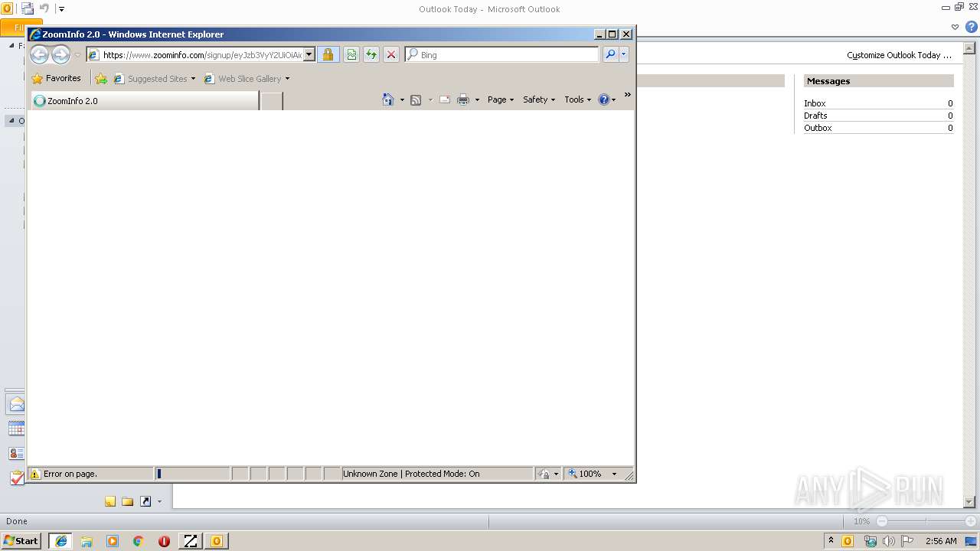Adjust the Outlook zoom slider
The image size is (980, 551).
click(x=926, y=521)
